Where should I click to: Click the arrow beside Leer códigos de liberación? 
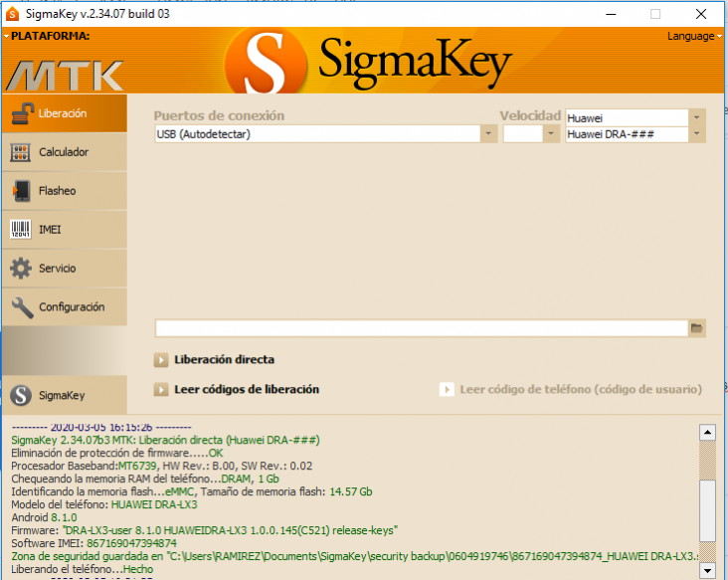(161, 390)
